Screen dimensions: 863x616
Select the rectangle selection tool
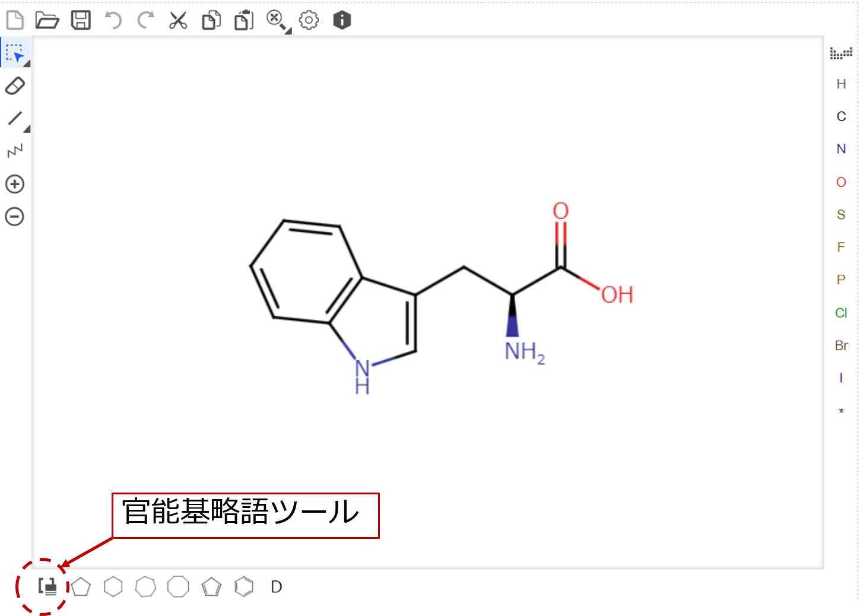15,53
